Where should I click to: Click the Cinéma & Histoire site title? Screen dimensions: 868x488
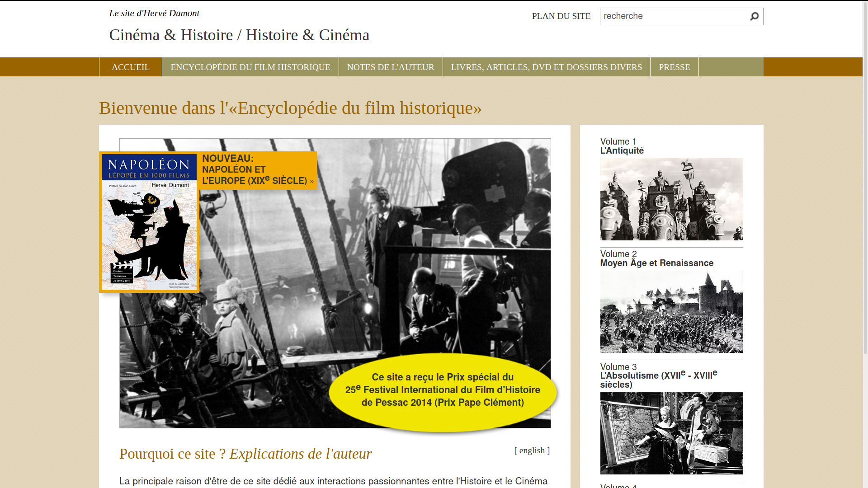239,35
